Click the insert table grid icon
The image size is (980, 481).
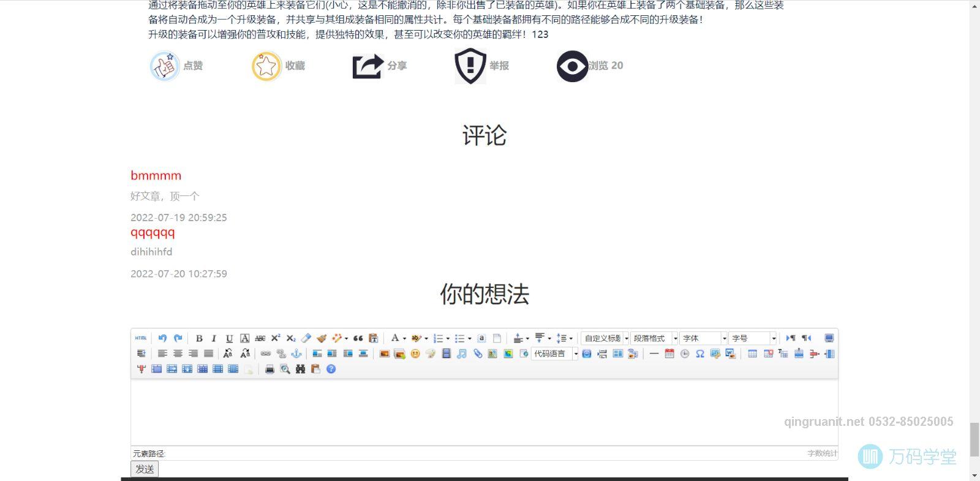click(x=752, y=354)
